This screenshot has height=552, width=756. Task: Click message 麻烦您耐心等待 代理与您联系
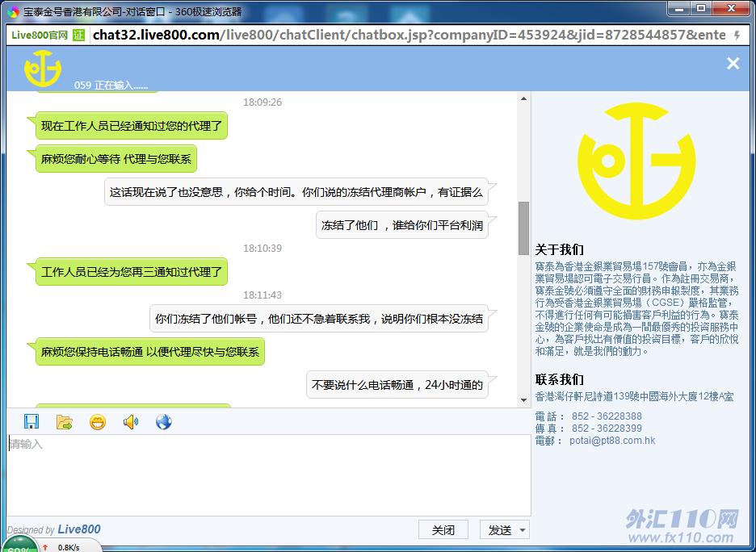pos(116,159)
